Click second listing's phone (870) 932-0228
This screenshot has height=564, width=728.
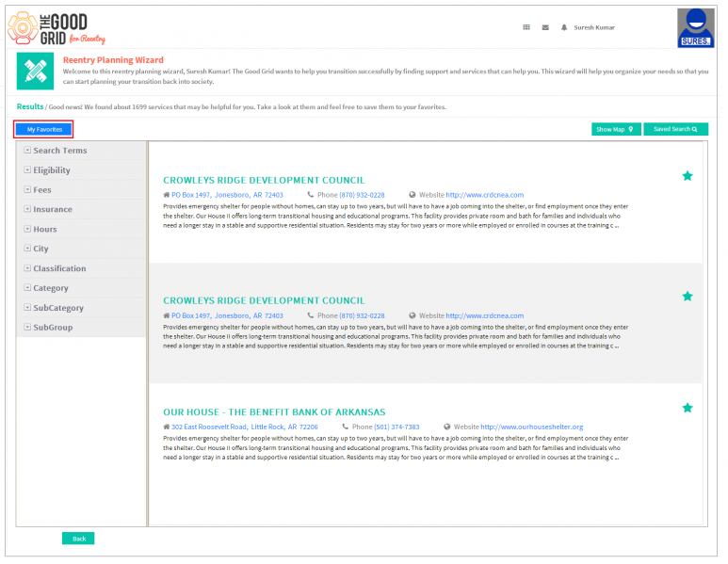click(x=362, y=315)
